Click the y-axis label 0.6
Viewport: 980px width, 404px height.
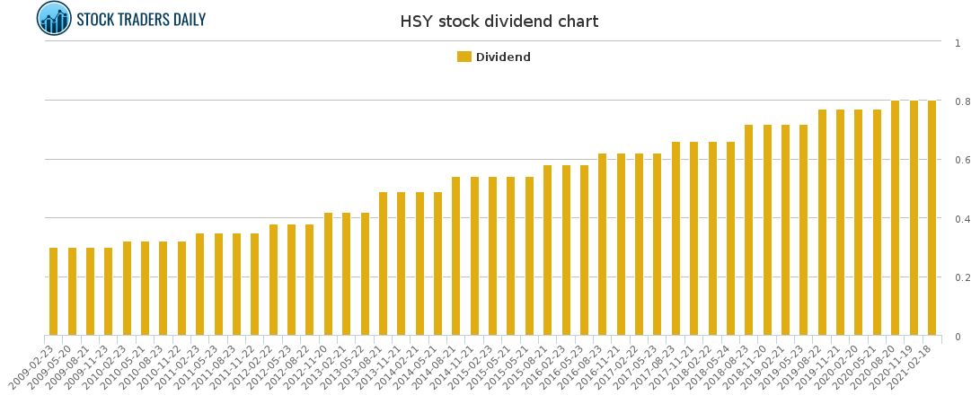tap(963, 161)
